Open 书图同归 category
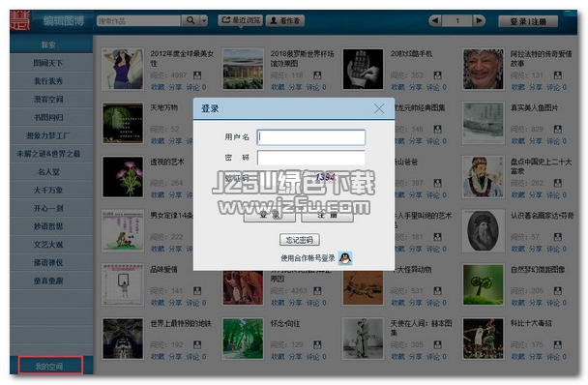 click(51, 117)
